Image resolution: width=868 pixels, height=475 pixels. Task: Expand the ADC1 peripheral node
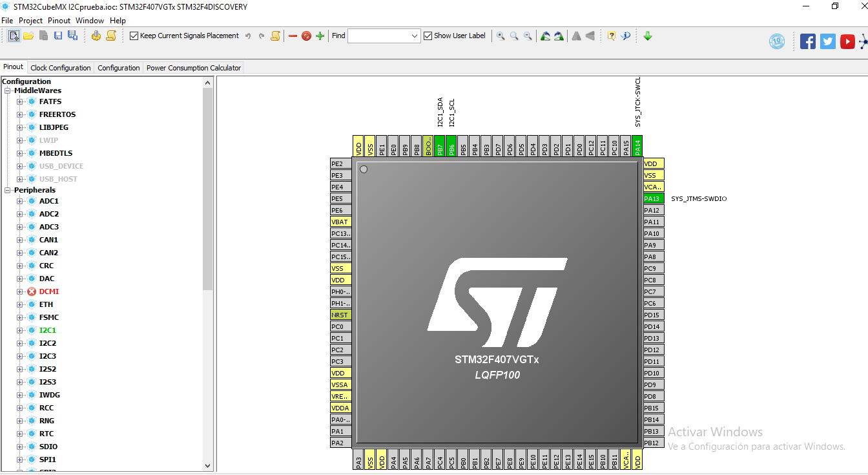point(19,201)
